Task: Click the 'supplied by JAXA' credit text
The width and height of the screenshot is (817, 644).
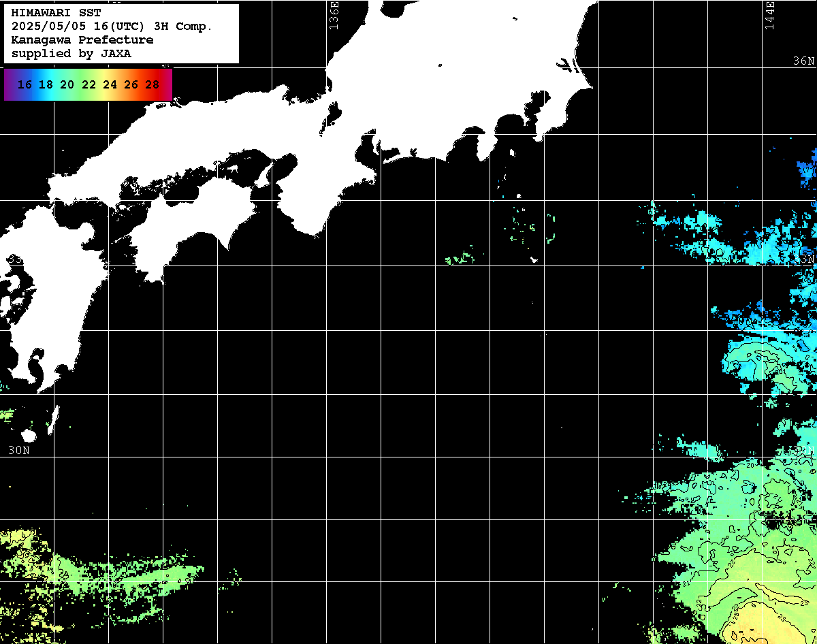Action: tap(71, 53)
